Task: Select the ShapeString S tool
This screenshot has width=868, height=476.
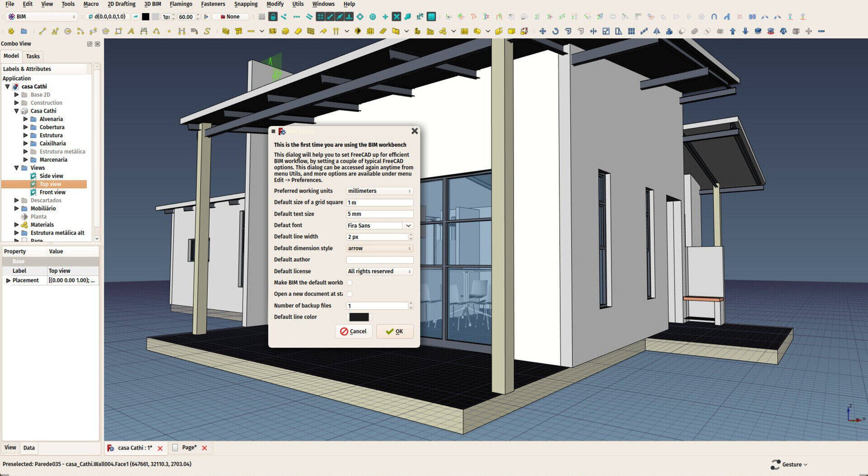Action: 207,31
